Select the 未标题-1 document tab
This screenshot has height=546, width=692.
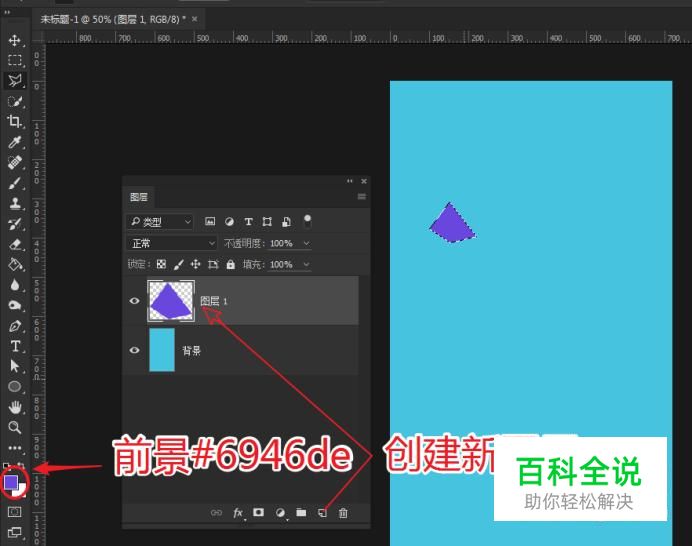click(x=112, y=19)
